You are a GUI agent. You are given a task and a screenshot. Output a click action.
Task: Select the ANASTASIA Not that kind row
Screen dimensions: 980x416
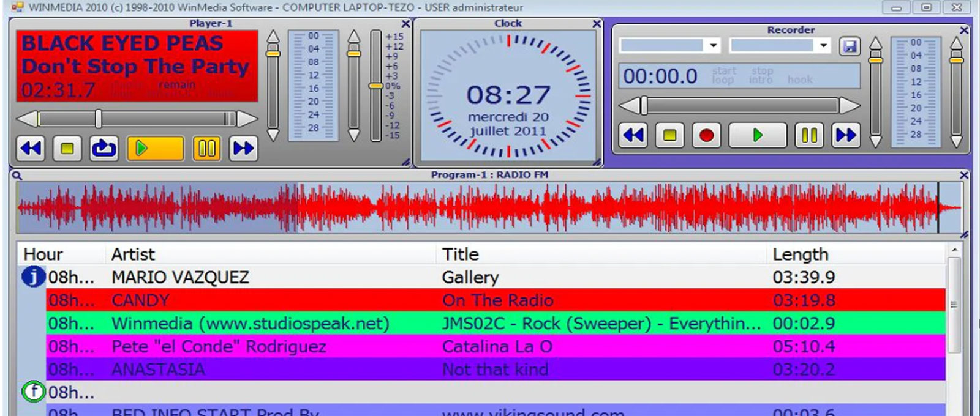click(x=496, y=369)
